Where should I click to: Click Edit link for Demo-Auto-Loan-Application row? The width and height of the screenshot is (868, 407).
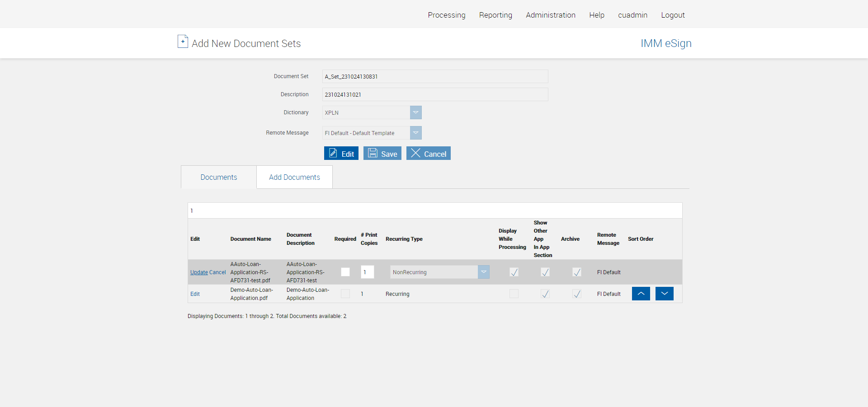coord(195,294)
